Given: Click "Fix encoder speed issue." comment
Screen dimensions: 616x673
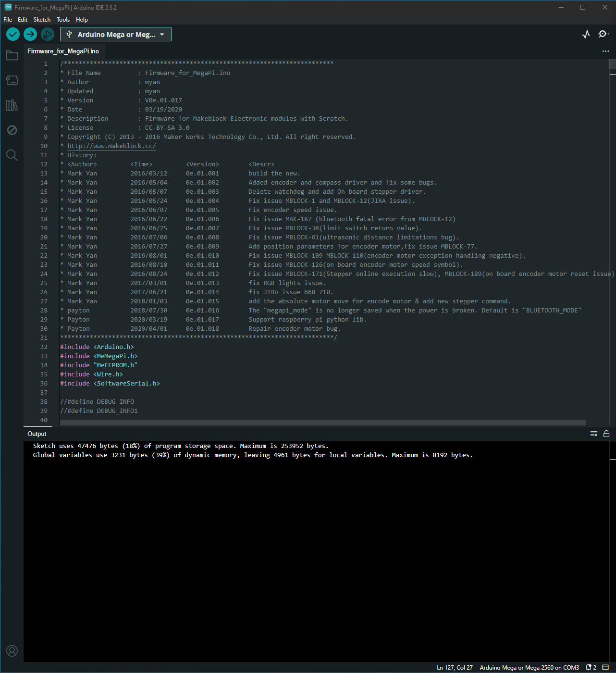Looking at the screenshot, I should tap(293, 210).
